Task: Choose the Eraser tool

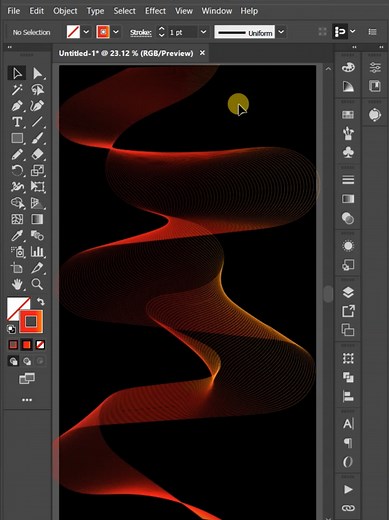Action: (x=37, y=154)
